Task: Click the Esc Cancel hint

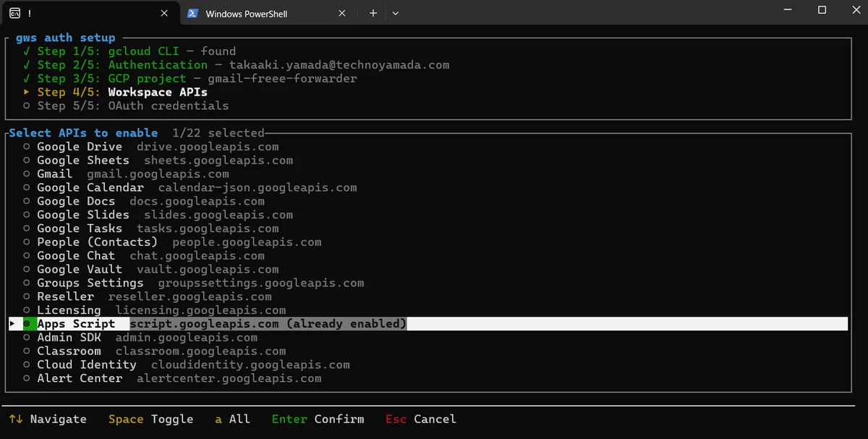Action: (x=421, y=419)
